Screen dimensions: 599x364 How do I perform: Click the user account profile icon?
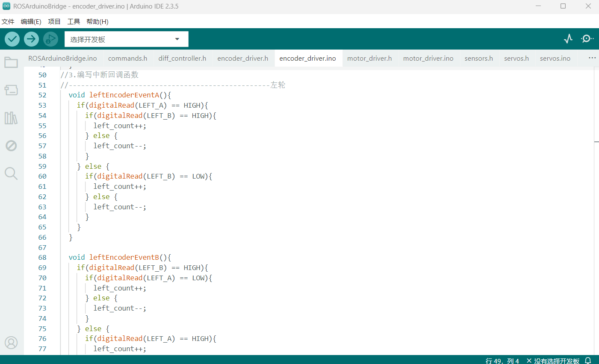coord(11,342)
